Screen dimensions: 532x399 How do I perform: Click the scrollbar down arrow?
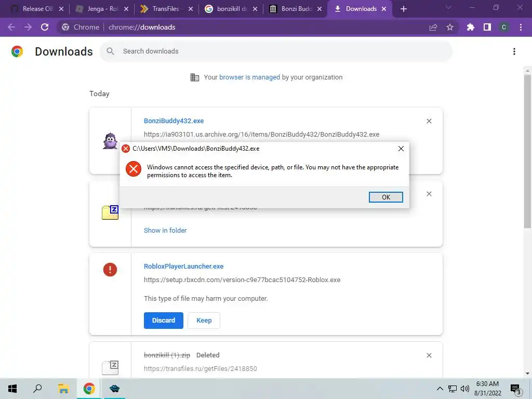[527, 374]
